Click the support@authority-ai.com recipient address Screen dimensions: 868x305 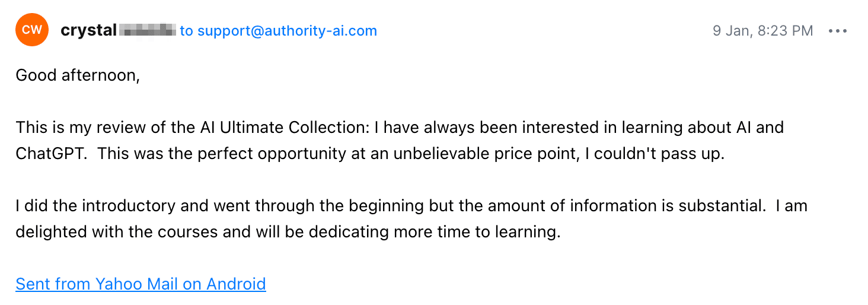[x=287, y=31]
